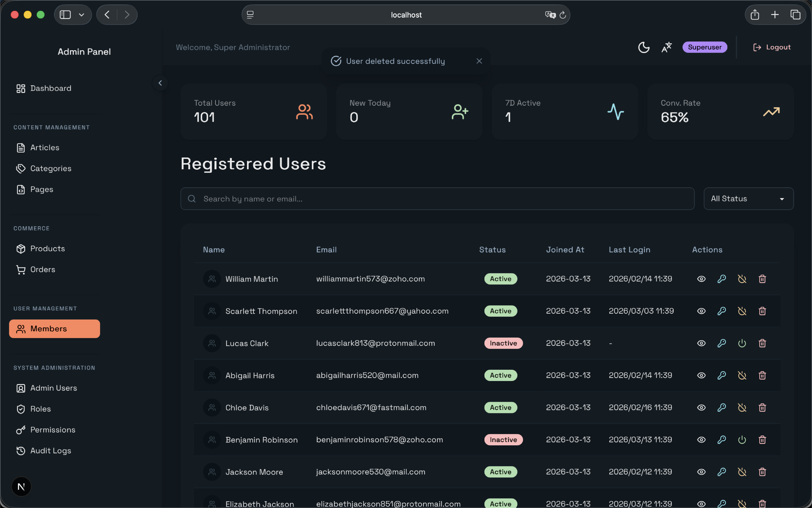Deactivate Chloe Davis's account
The image size is (812, 508).
coord(742,408)
